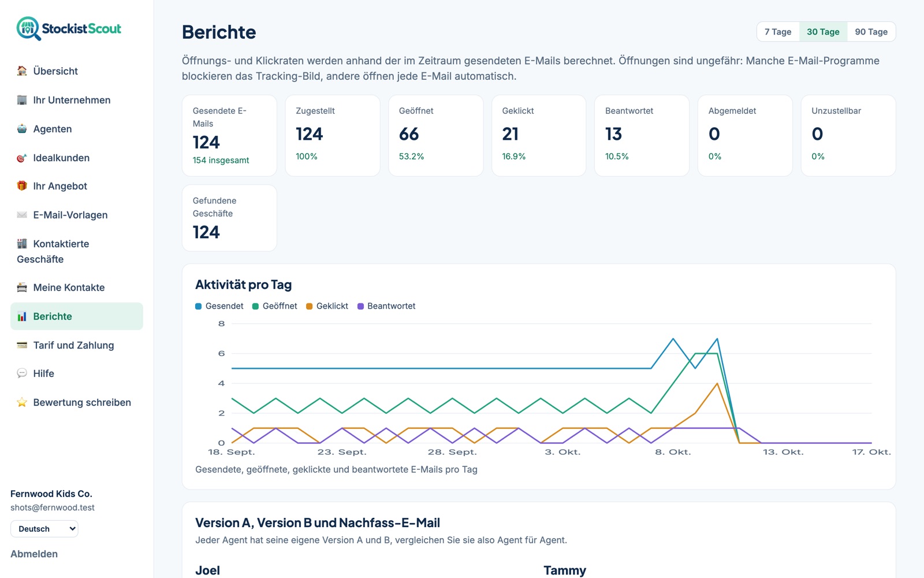Click the house icon beside Übersicht
Viewport: 924px width, 578px height.
point(22,71)
